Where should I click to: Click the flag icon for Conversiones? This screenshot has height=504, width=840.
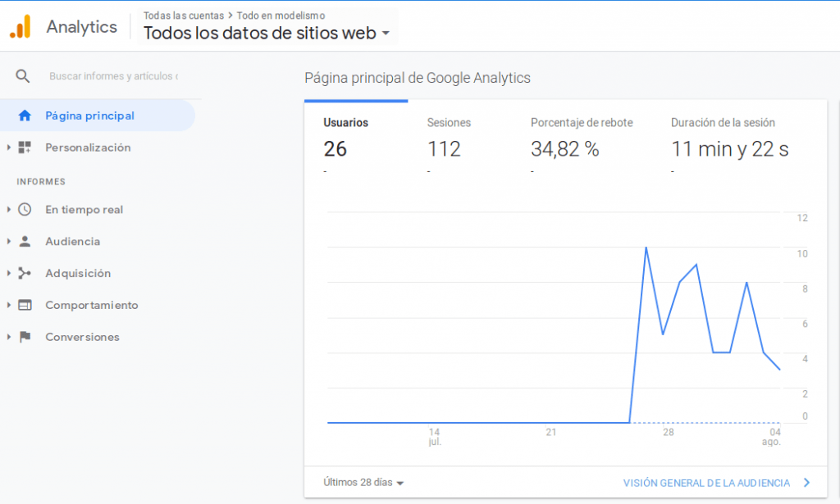point(25,337)
